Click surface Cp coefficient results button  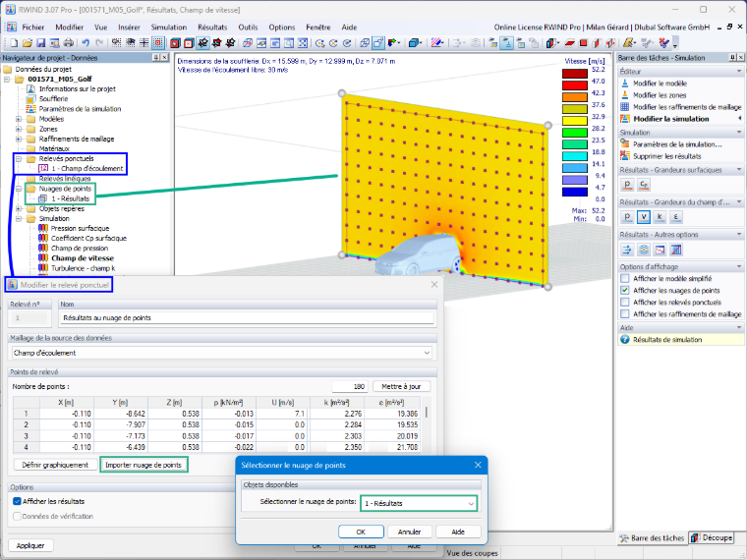643,185
